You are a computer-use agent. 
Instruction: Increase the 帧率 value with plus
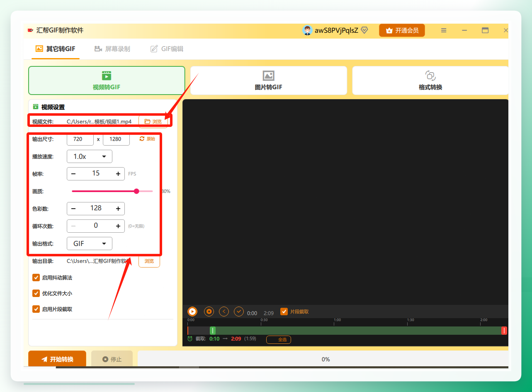click(118, 174)
